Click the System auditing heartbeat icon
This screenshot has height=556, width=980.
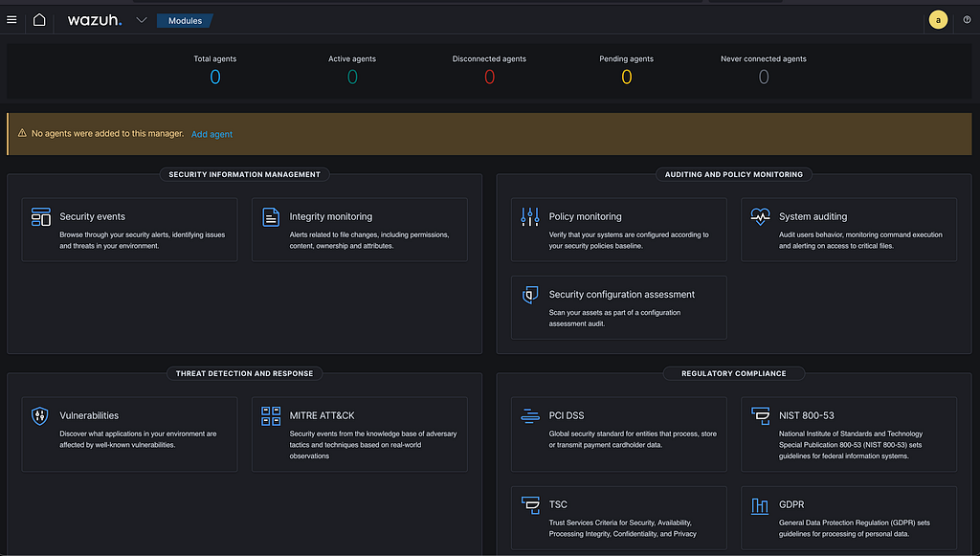click(760, 217)
